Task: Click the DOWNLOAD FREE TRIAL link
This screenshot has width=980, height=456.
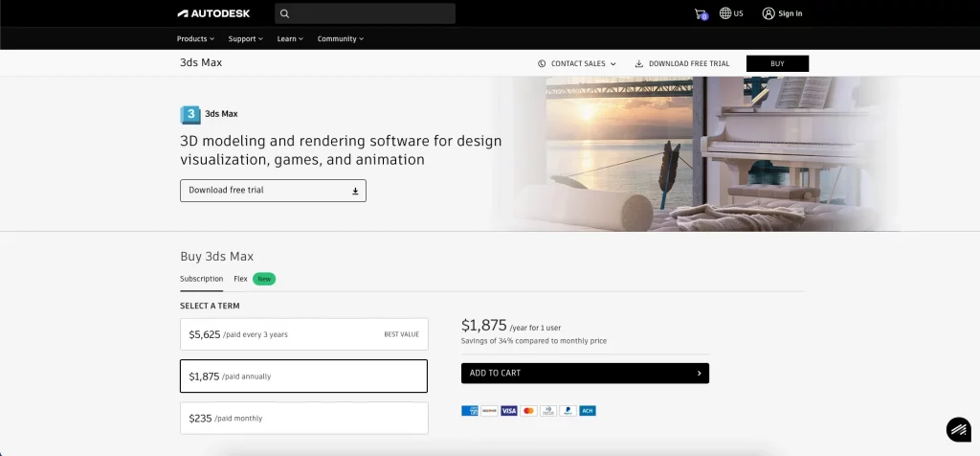Action: (682, 64)
